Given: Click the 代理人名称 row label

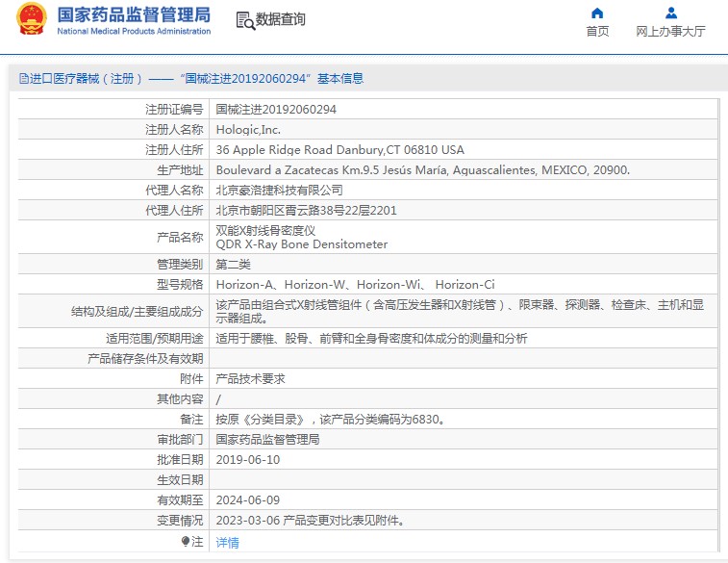Looking at the screenshot, I should click(174, 190).
